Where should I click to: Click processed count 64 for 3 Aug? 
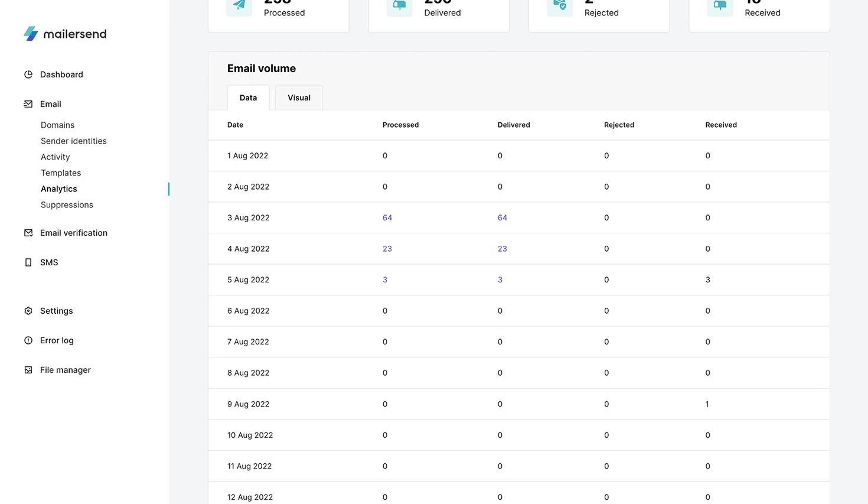tap(387, 218)
